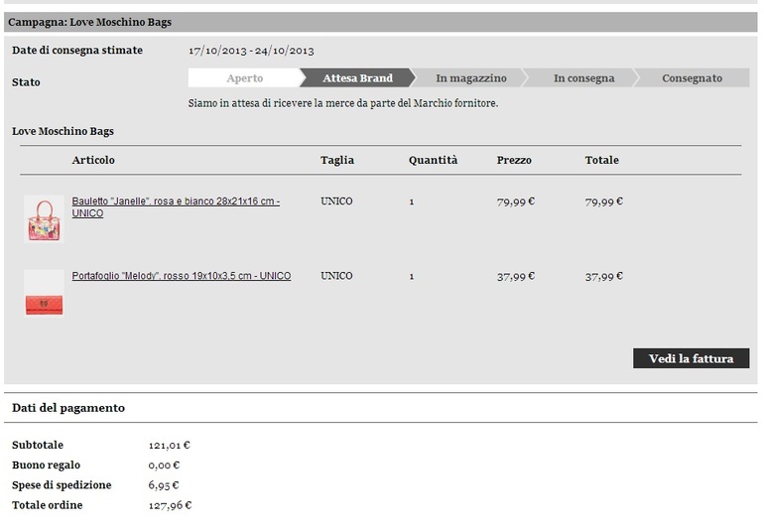
Task: Click the Siamo in attesa di ricevere status message
Action: click(343, 103)
